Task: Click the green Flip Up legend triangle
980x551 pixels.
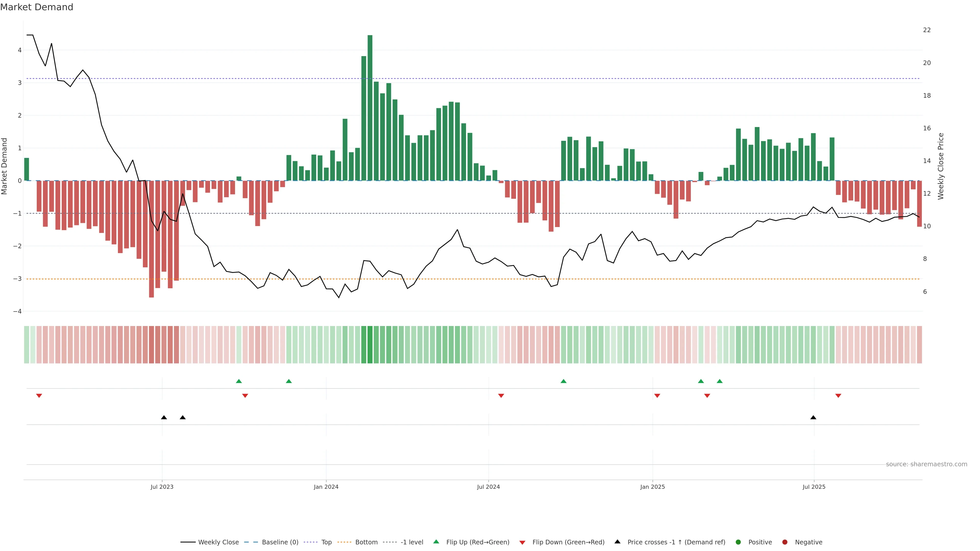Action: coord(436,542)
